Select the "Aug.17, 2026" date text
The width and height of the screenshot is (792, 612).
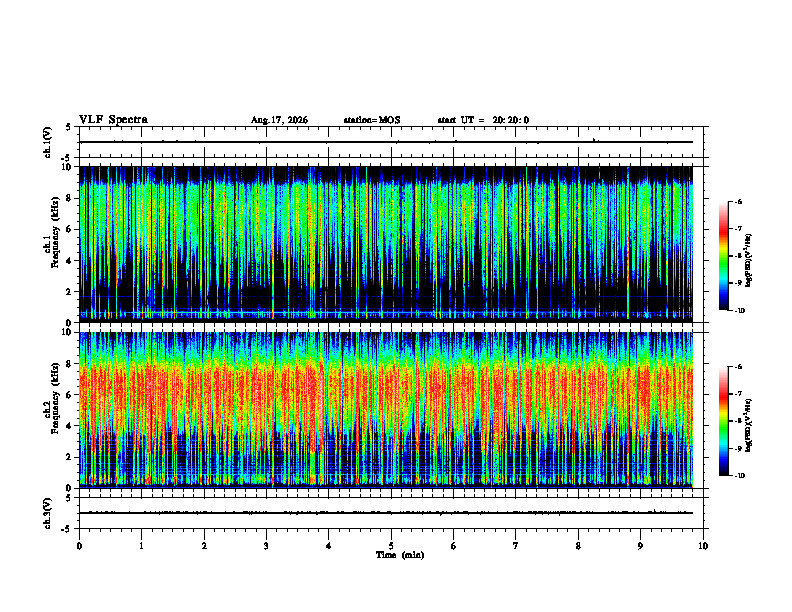279,120
